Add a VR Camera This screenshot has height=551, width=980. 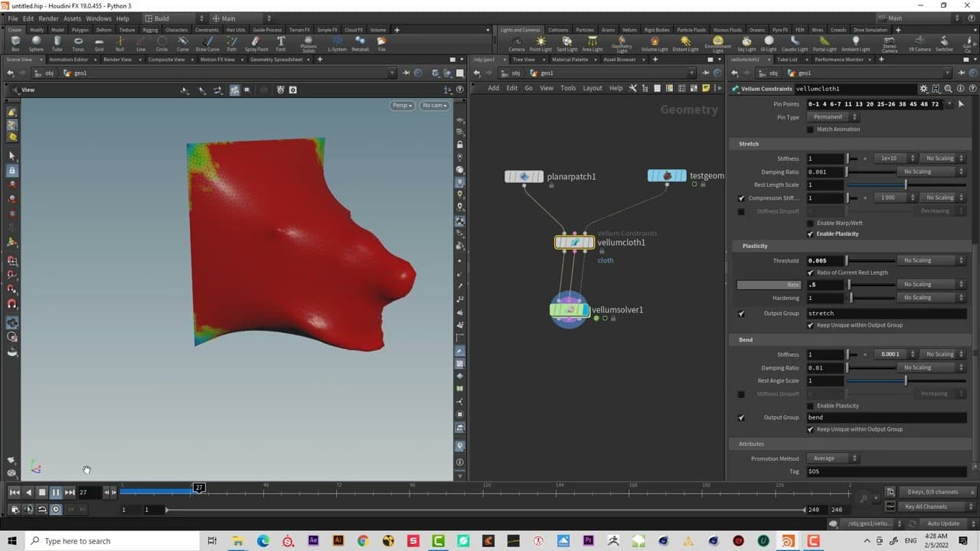pos(921,44)
